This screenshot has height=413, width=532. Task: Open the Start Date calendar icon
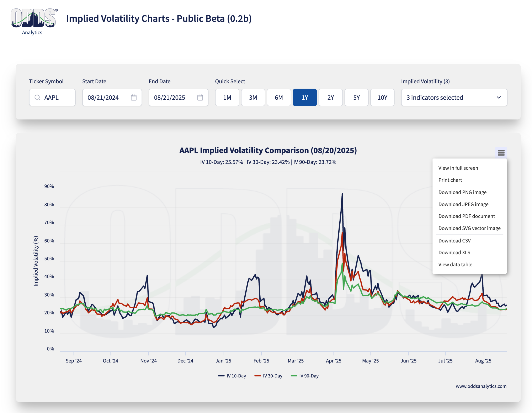pos(133,98)
